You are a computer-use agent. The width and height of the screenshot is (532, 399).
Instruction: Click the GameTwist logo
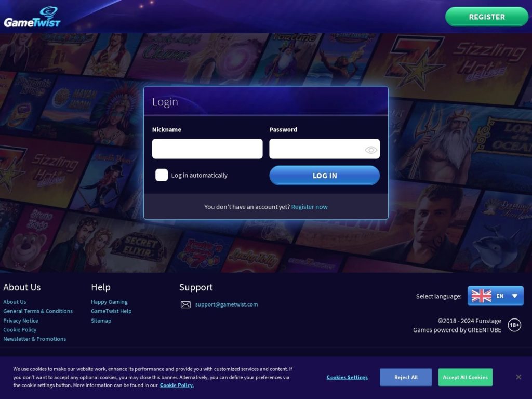click(x=32, y=17)
